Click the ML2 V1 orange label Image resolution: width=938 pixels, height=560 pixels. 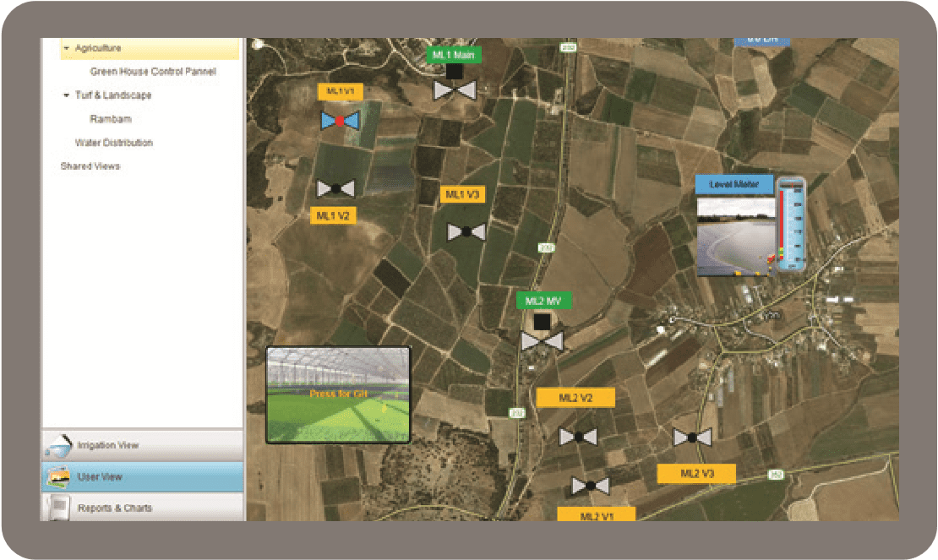[597, 514]
